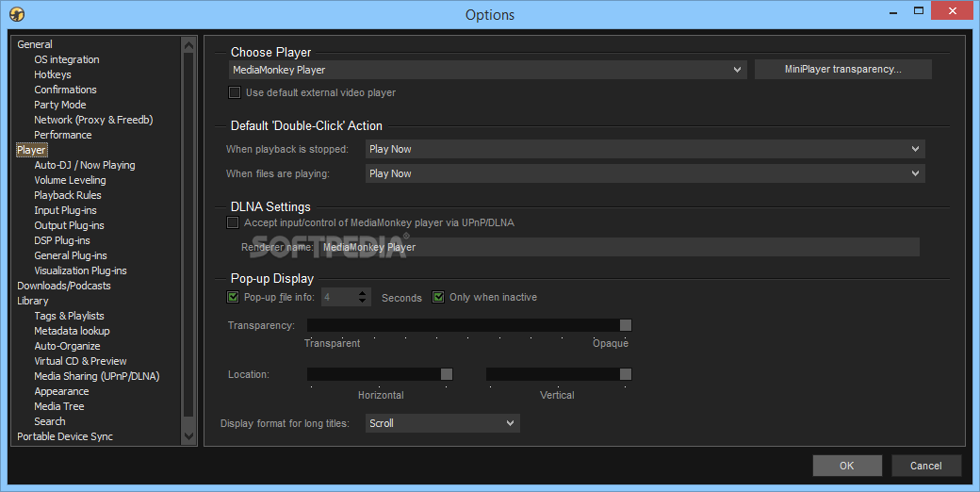Click the Transparency slider handle
The height and width of the screenshot is (492, 980).
(x=626, y=325)
